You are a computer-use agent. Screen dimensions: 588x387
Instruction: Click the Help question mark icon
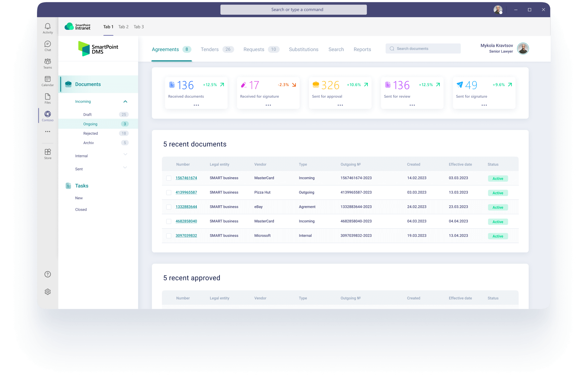(x=47, y=274)
